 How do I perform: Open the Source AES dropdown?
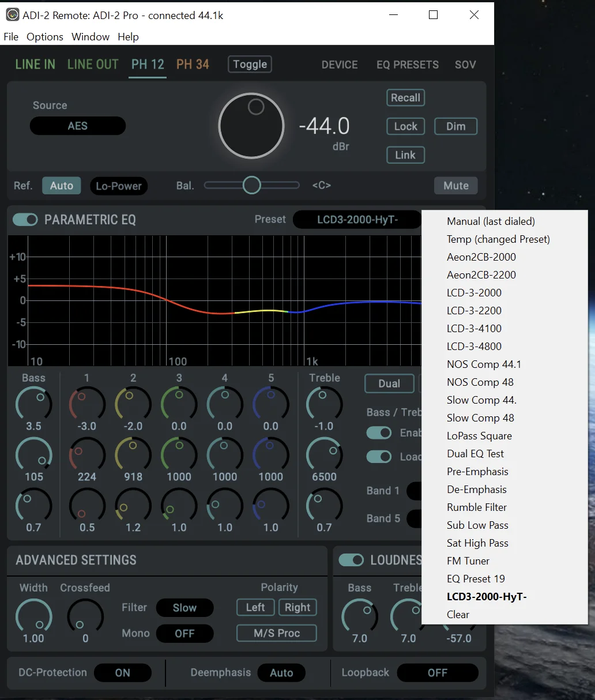click(78, 126)
